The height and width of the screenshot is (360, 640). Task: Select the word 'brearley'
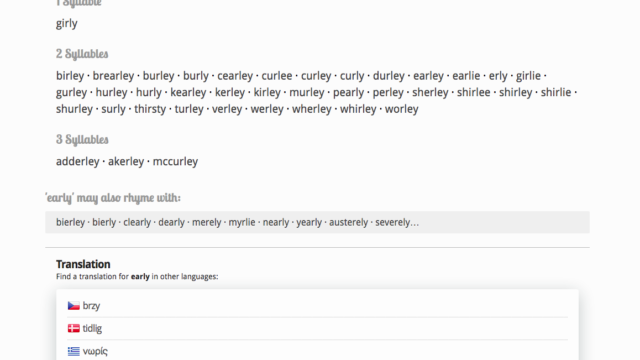(113, 76)
